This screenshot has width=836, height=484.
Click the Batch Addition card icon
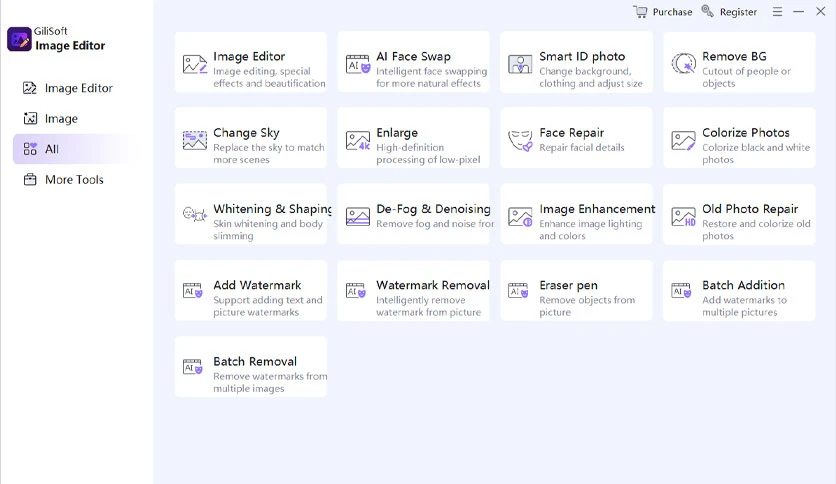681,291
